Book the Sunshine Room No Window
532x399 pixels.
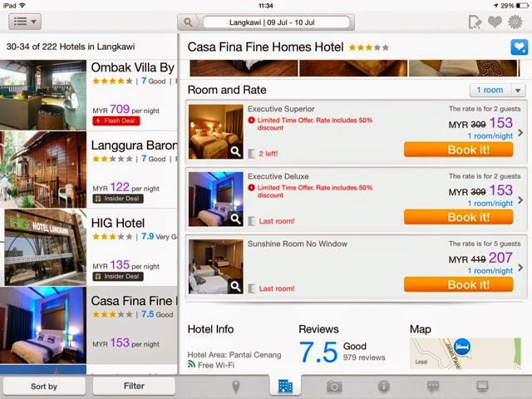point(458,284)
